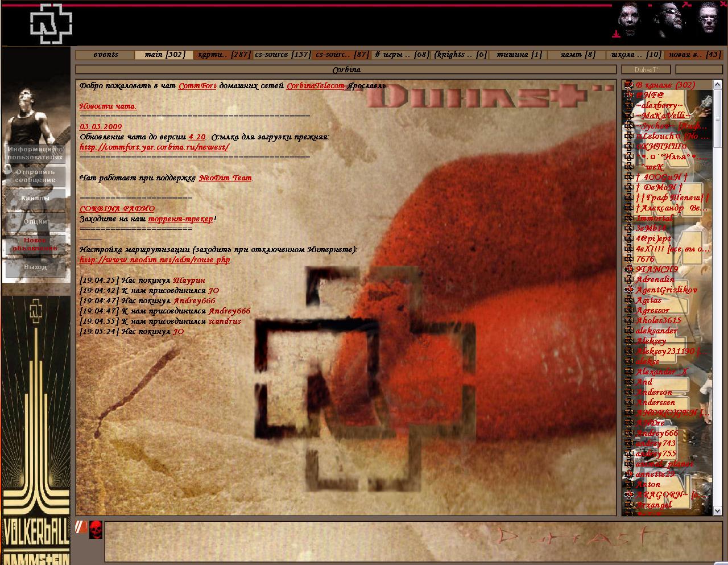Collapse the 'В канале (302)' user tree

pyautogui.click(x=629, y=85)
